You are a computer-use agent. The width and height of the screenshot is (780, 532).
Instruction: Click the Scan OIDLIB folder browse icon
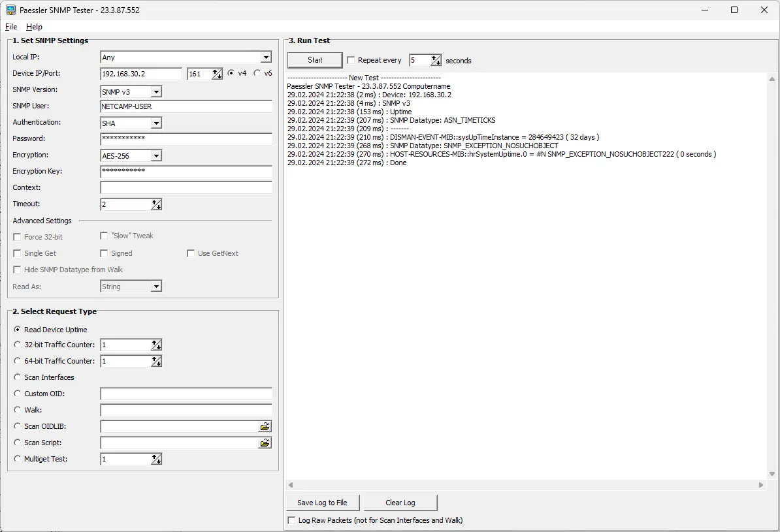coord(265,426)
